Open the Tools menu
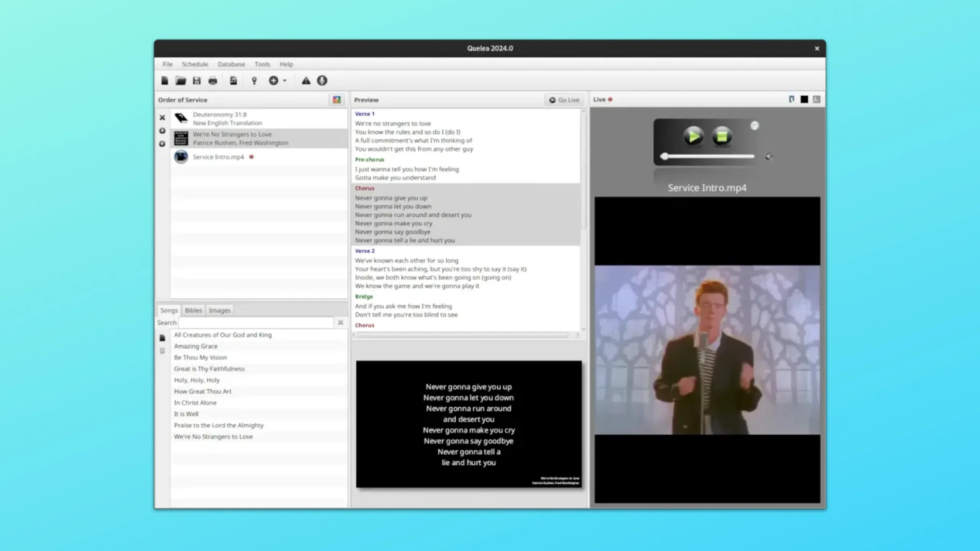Screen dimensions: 980x551 pyautogui.click(x=262, y=64)
